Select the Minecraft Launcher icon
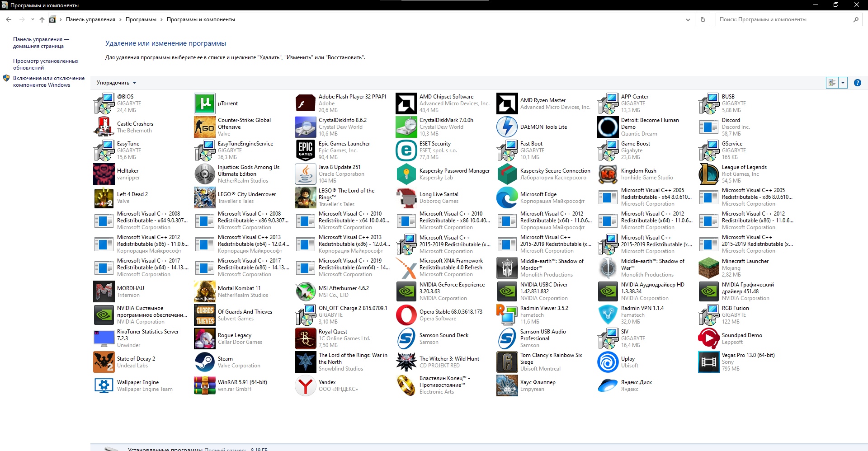 point(709,268)
